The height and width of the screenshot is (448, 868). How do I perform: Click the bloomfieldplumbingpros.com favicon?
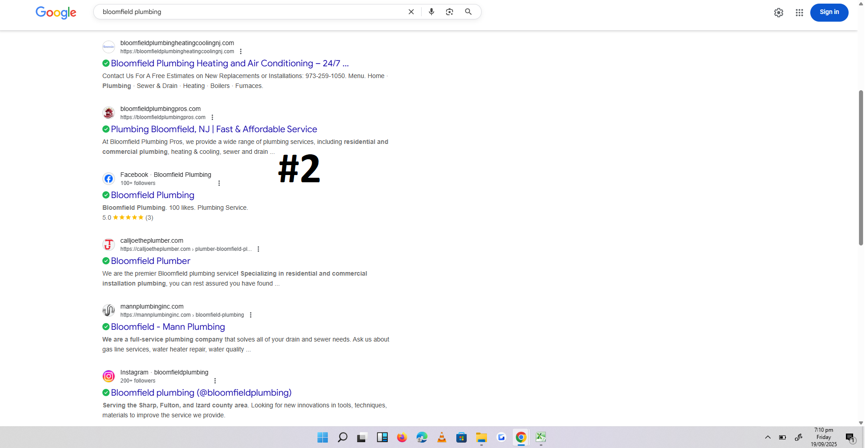click(109, 113)
